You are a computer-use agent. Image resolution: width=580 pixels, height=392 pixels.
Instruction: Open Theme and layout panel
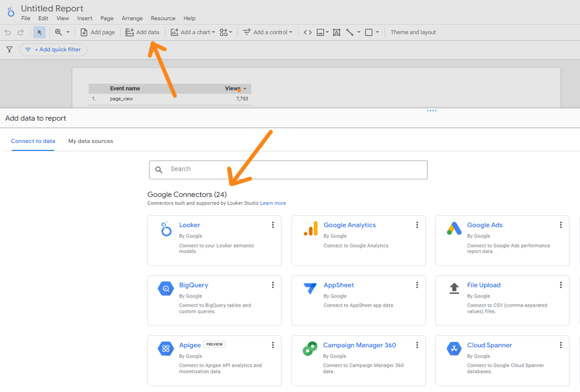click(413, 32)
